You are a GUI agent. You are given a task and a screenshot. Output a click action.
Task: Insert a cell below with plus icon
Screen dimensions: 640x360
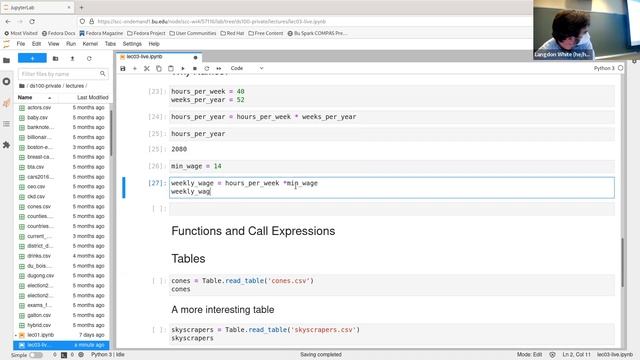pyautogui.click(x=135, y=69)
